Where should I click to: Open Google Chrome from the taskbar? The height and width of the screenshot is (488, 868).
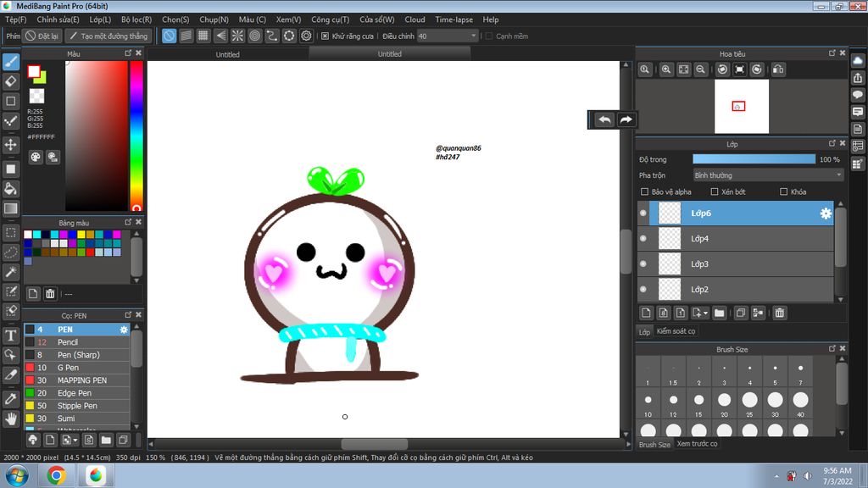pos(56,475)
